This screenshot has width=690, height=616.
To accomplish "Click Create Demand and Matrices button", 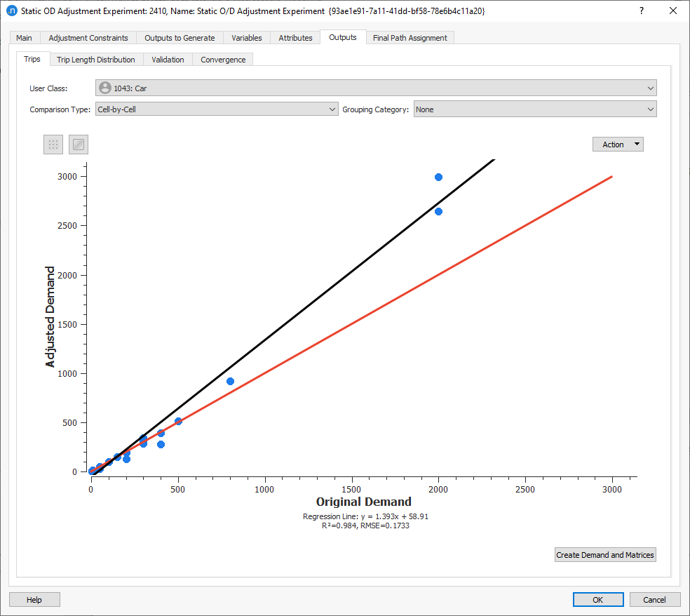I will 605,555.
